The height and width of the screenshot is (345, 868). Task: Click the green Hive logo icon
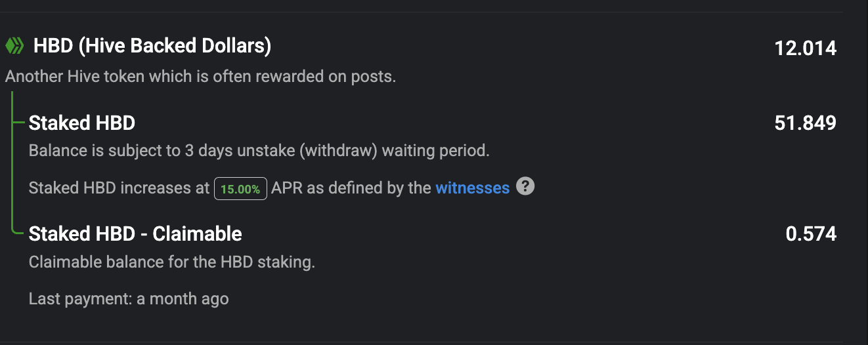(x=14, y=46)
